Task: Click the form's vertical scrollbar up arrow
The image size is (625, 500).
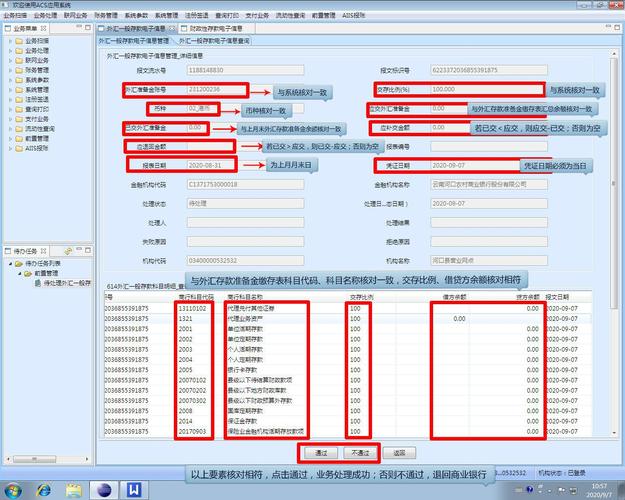Action: click(x=615, y=55)
